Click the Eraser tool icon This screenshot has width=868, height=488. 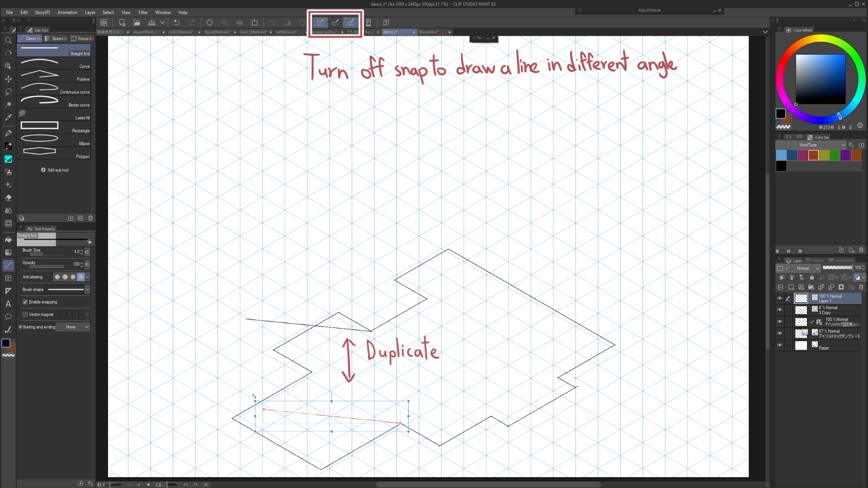[x=8, y=198]
